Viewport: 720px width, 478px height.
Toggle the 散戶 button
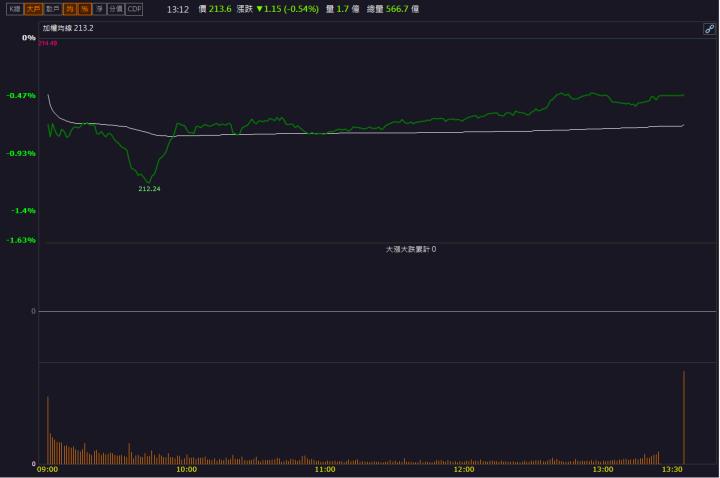(52, 9)
